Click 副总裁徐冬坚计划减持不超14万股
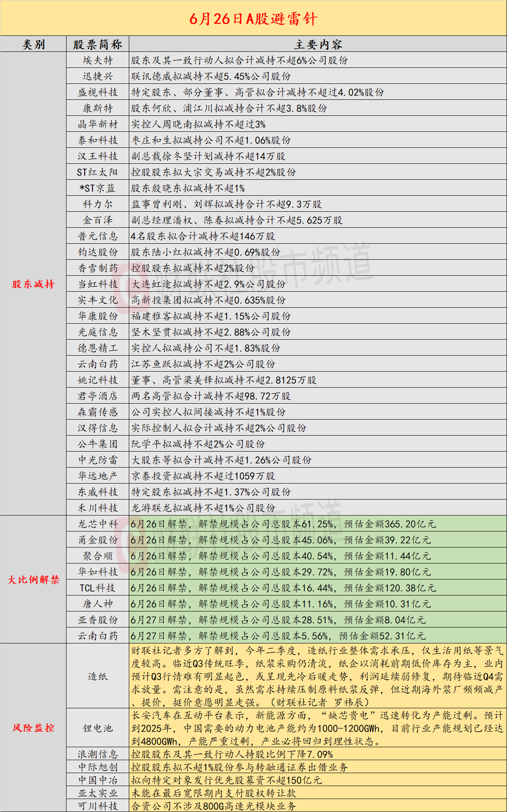This screenshot has width=507, height=812. pyautogui.click(x=208, y=156)
